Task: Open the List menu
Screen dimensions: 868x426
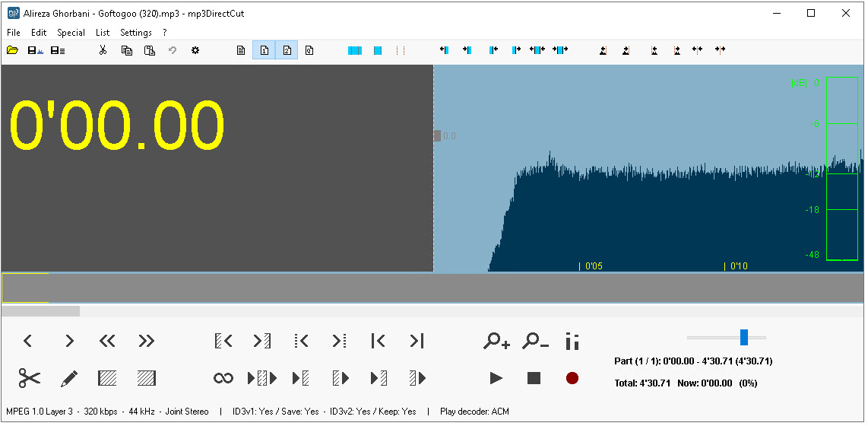Action: [103, 33]
